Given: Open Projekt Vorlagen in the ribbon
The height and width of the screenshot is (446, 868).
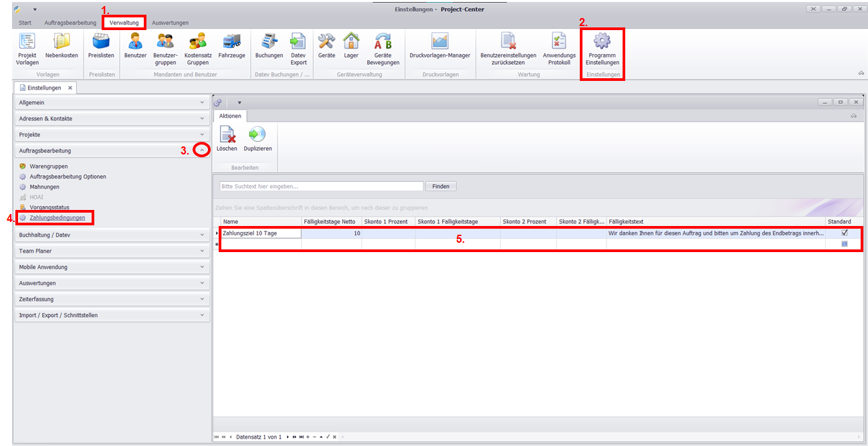Looking at the screenshot, I should [x=27, y=41].
